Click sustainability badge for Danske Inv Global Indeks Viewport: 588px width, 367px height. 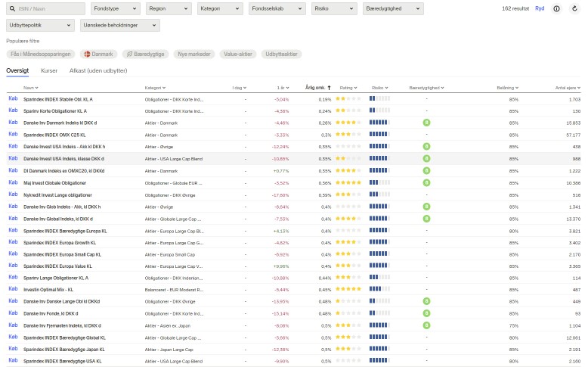pyautogui.click(x=426, y=219)
